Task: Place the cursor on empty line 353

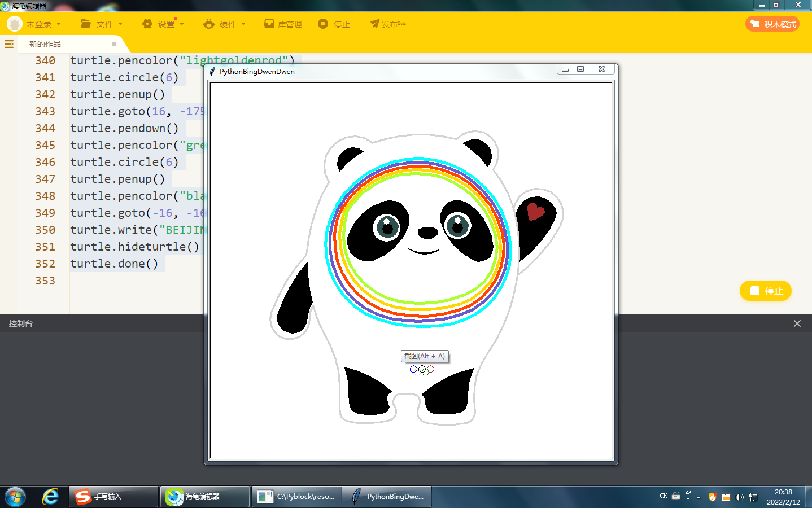Action: (x=136, y=281)
